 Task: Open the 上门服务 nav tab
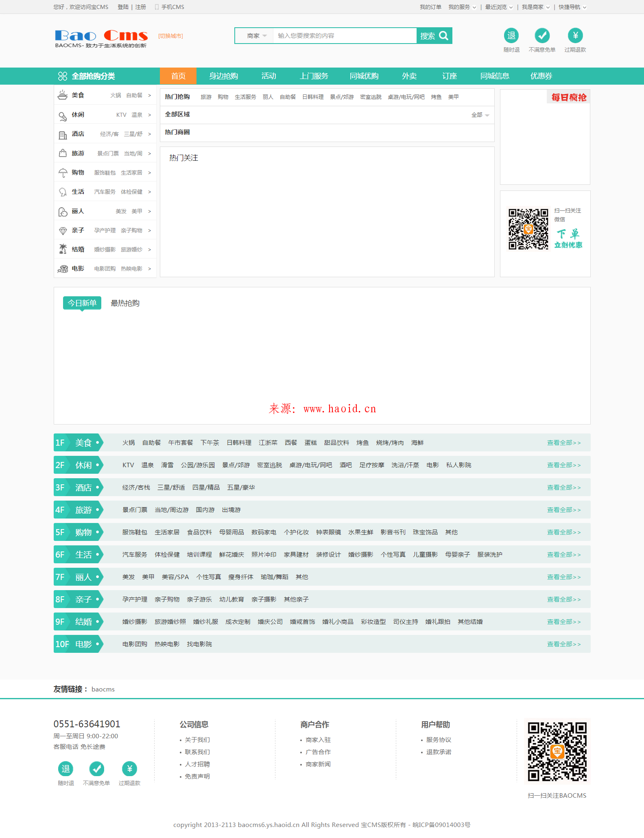click(314, 76)
